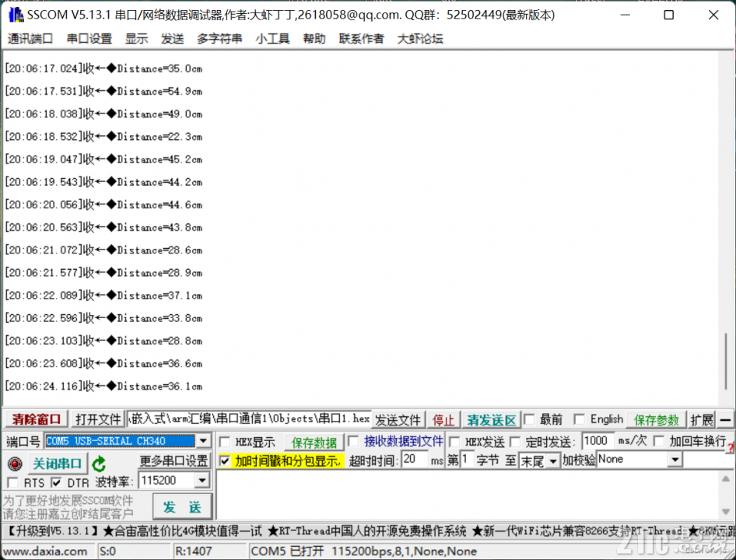This screenshot has width=736, height=560.
Task: Enable 接收数据到文件 checkbox
Action: pyautogui.click(x=353, y=441)
